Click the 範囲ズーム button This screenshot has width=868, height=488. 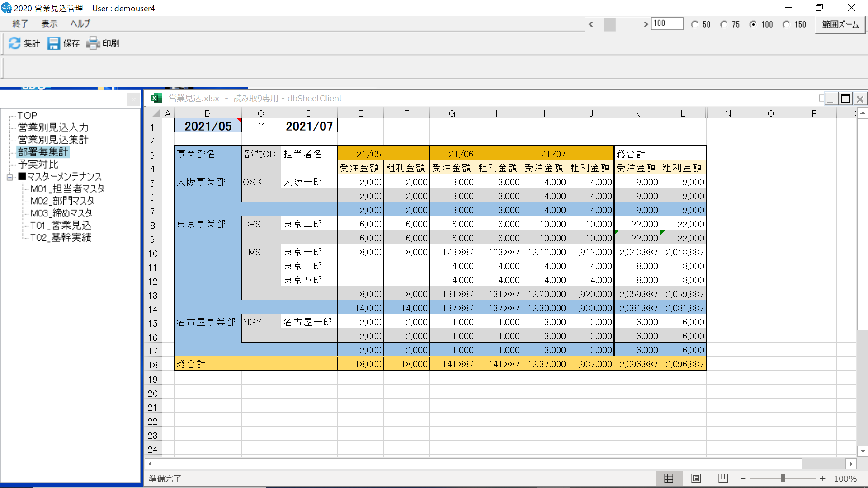pos(840,24)
